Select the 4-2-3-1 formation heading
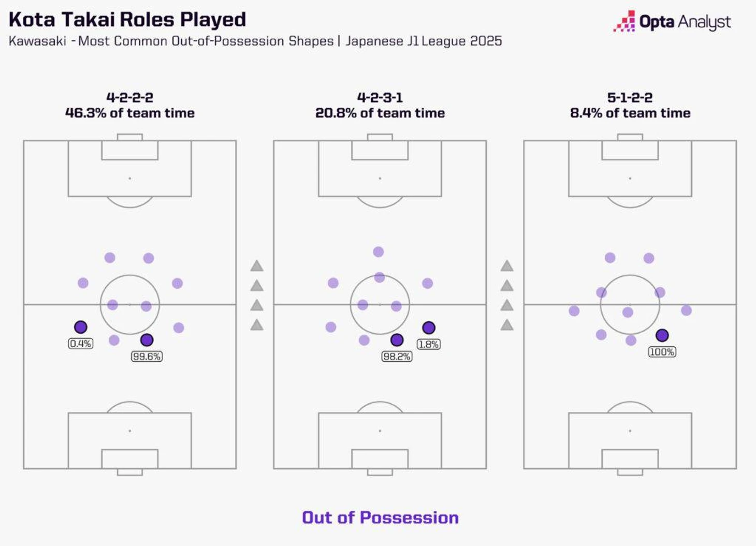 tap(380, 97)
